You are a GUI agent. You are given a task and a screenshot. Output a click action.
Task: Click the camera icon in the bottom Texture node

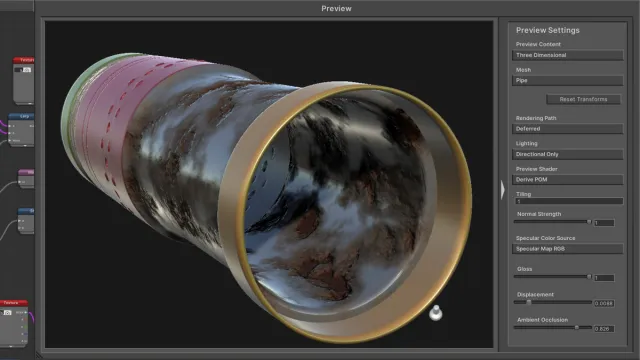[7, 312]
